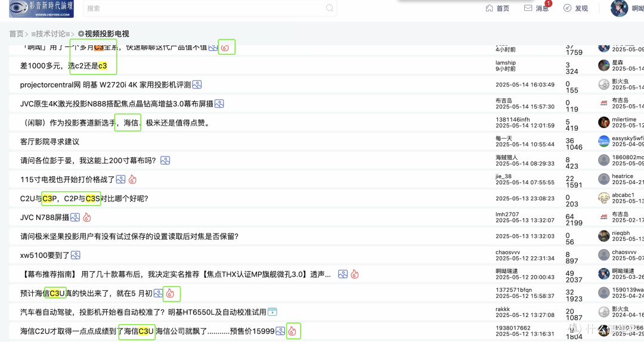Open thread （闲聊）作为投影赛道新选手
Image resolution: width=644 pixels, height=342 pixels.
[x=115, y=122]
